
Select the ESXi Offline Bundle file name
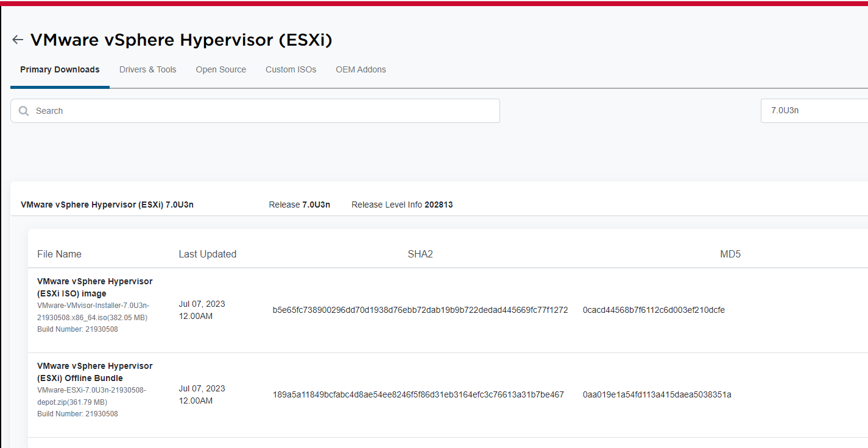(x=95, y=372)
